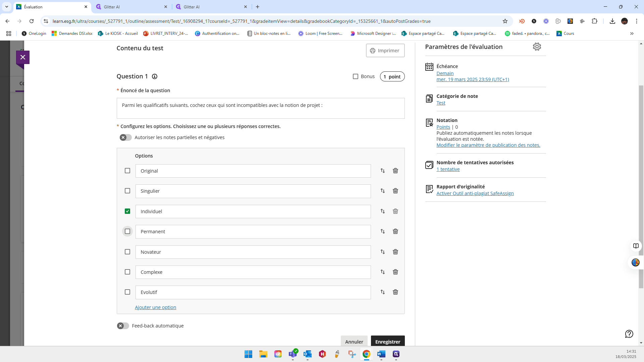Open the Test grade category link

coord(441,103)
